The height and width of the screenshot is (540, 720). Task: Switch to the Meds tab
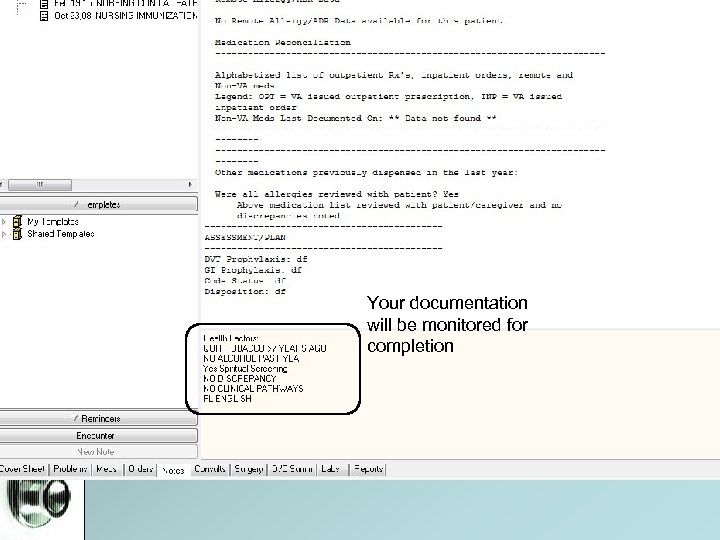pos(107,469)
